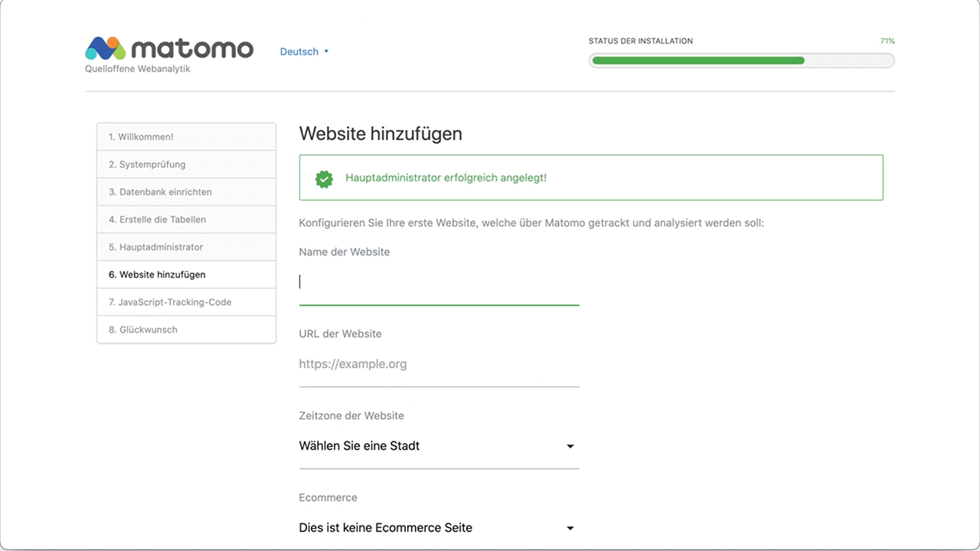Screen dimensions: 980x551
Task: Click the Hauptadministrator erfolgreich angelegt message
Action: 446,178
